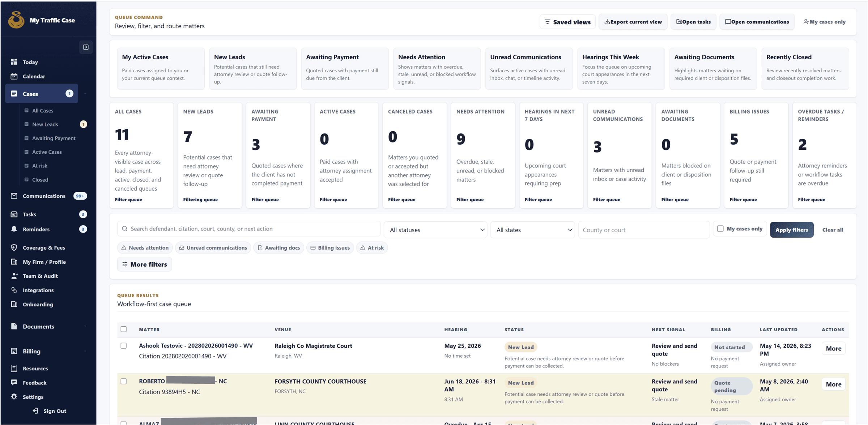The height and width of the screenshot is (425, 868).
Task: Open Closed in the sidebar submenu
Action: point(40,180)
